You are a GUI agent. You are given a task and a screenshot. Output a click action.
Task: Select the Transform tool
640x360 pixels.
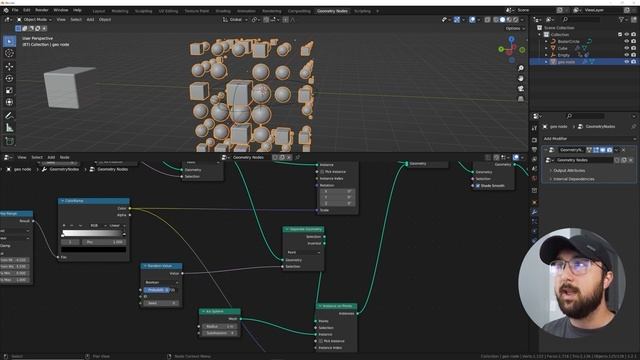point(9,102)
